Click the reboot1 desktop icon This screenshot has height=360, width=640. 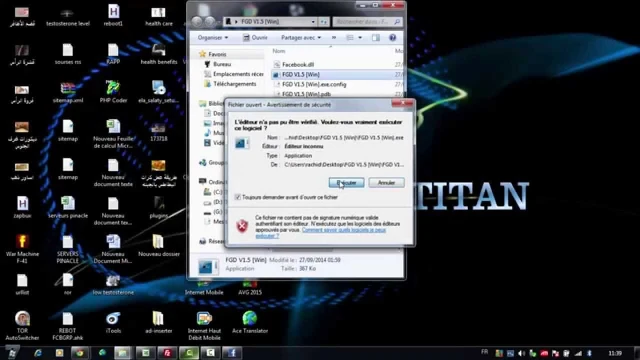[113, 16]
